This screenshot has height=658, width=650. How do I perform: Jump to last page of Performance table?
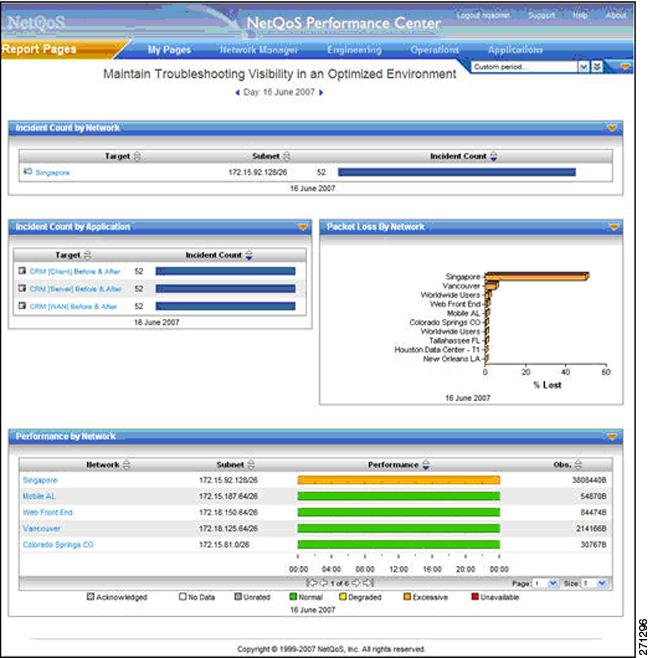368,583
